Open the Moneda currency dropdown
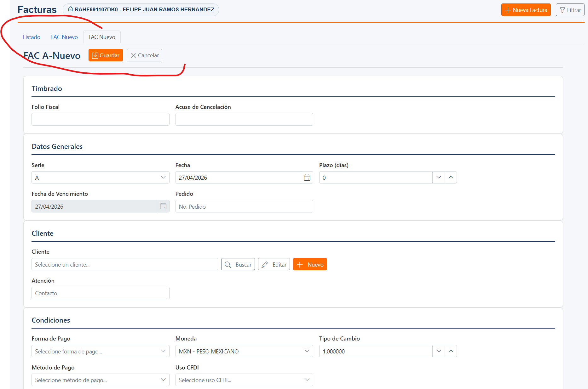Image resolution: width=588 pixels, height=389 pixels. 244,351
